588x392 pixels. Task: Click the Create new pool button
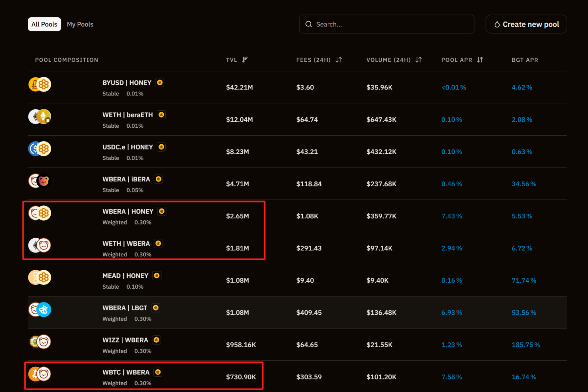[526, 24]
